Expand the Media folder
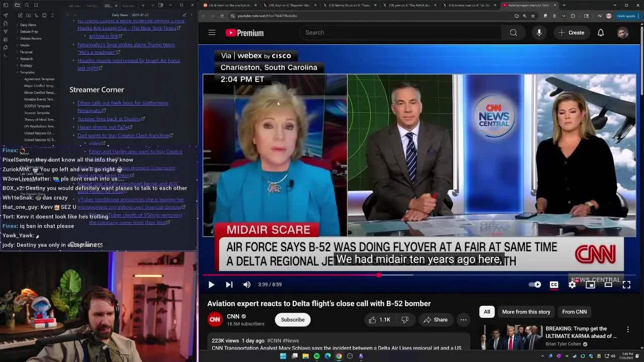 pos(25,45)
